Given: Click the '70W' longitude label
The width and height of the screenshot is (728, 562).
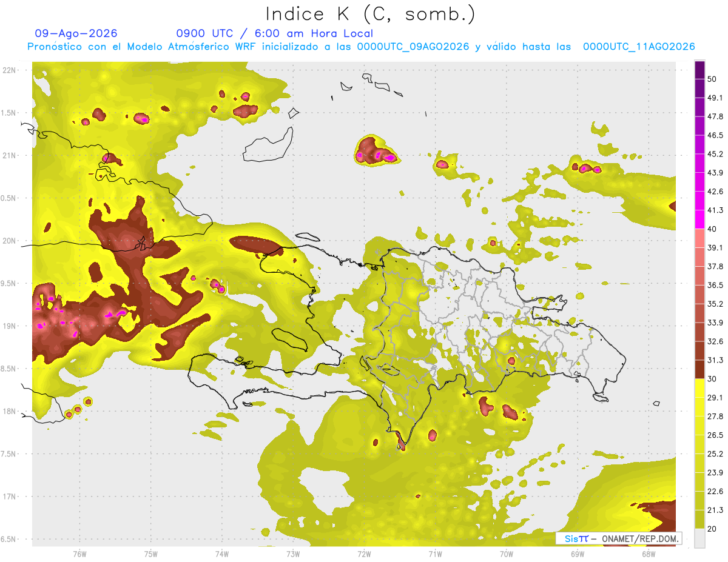Looking at the screenshot, I should [507, 554].
